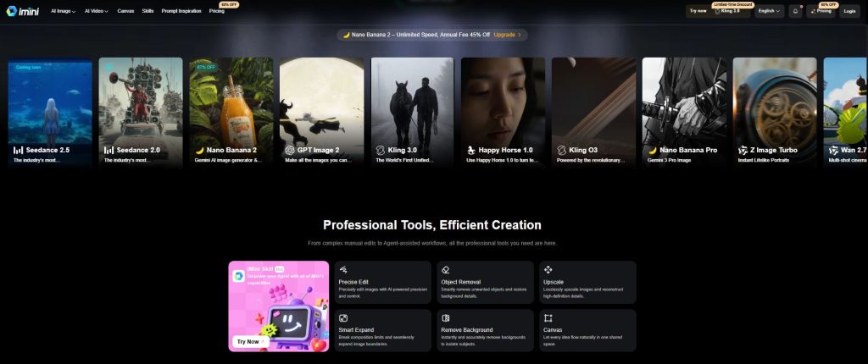The height and width of the screenshot is (364, 868).
Task: Click the Seedance 2.0 bars icon
Action: [108, 150]
